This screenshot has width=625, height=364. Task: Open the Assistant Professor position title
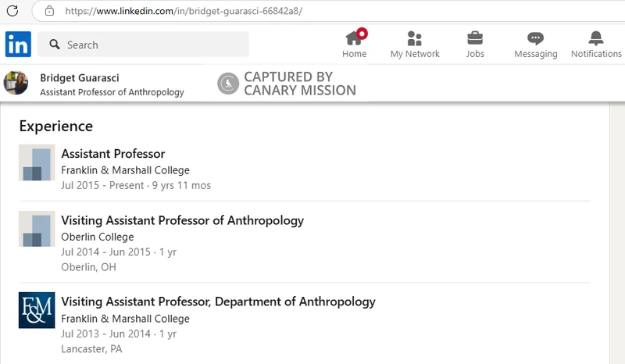(112, 154)
